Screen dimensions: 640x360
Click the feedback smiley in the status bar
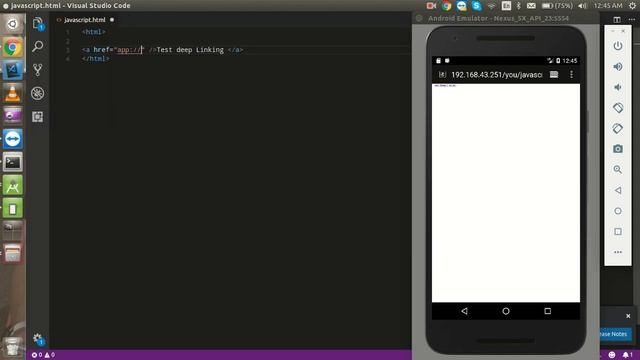click(x=611, y=355)
